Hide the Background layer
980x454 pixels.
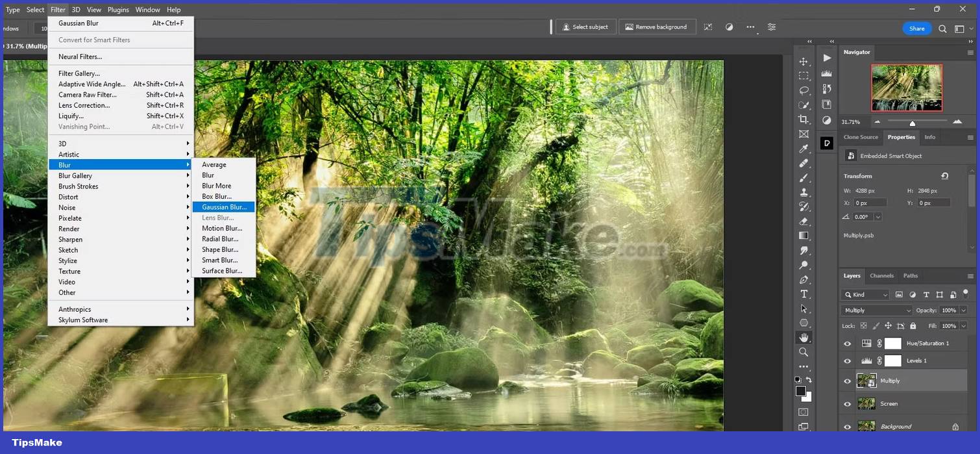847,426
